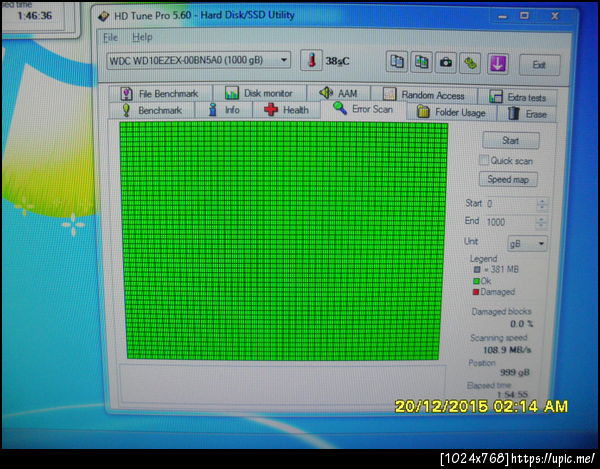Open the Info tab

224,110
